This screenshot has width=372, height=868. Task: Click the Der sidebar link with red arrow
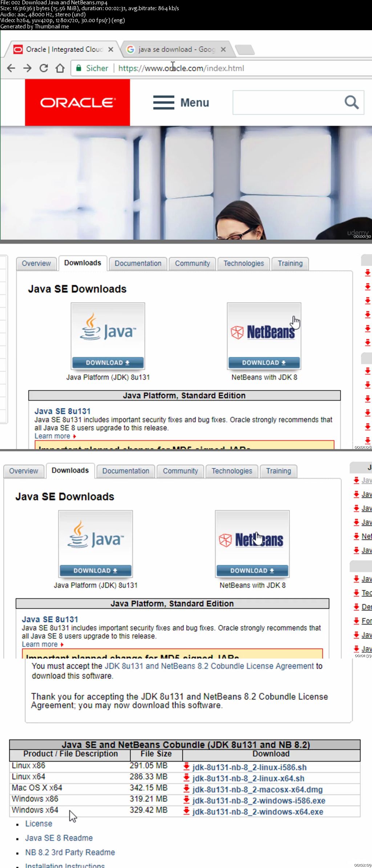[x=367, y=607]
